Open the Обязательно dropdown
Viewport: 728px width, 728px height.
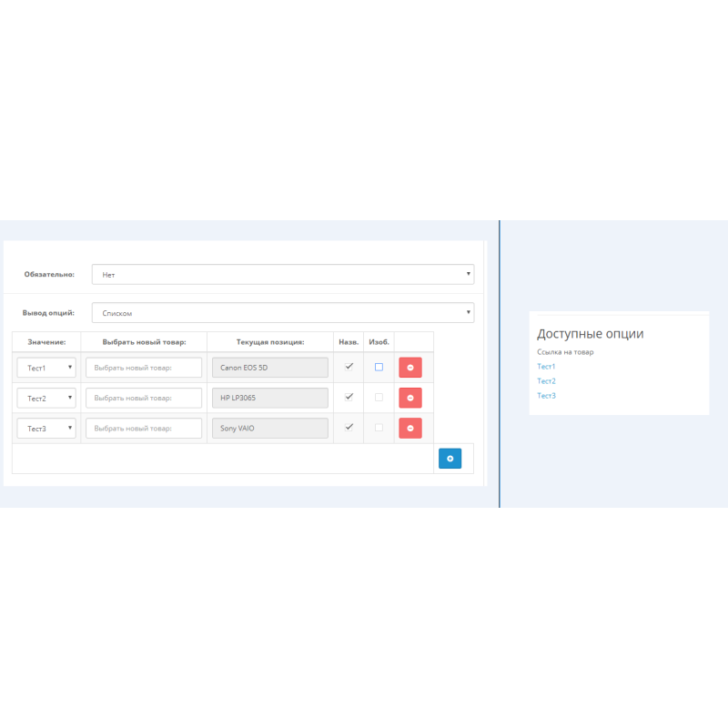[x=282, y=274]
